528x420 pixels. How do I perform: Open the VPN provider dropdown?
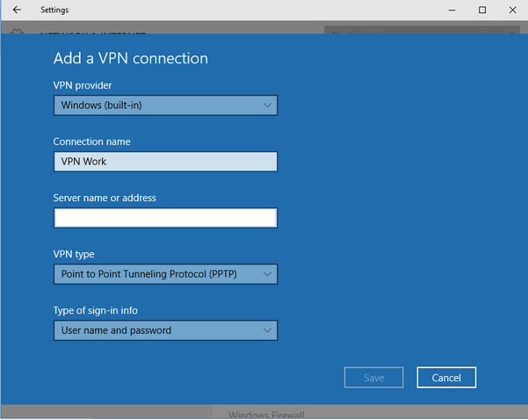(x=165, y=105)
